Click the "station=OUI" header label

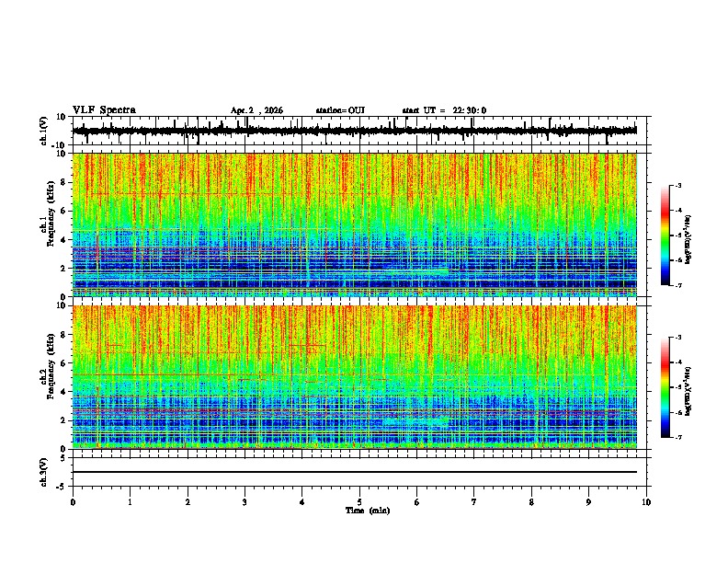pyautogui.click(x=340, y=110)
